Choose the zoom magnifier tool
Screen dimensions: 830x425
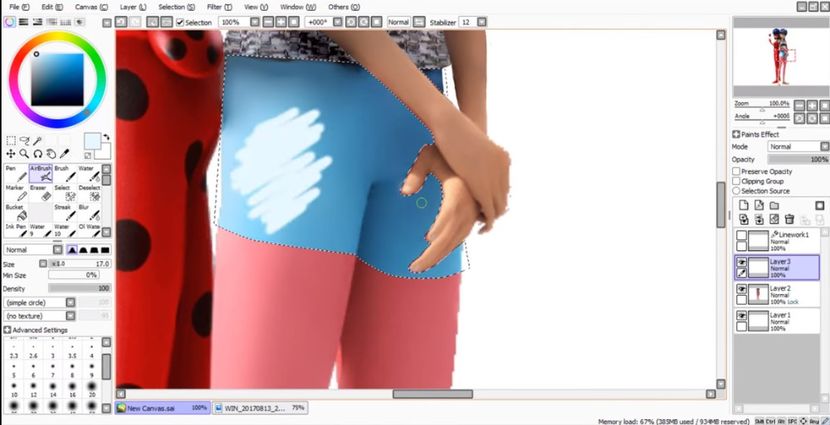pyautogui.click(x=24, y=154)
